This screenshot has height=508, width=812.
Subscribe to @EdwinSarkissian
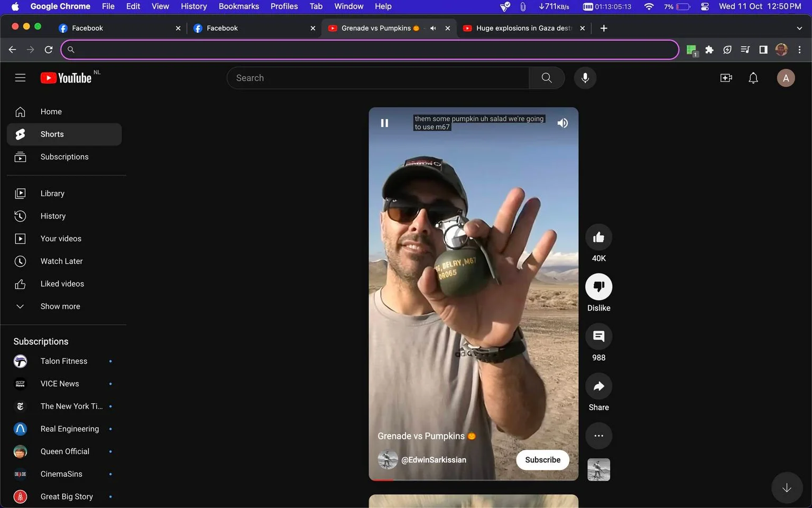point(542,460)
